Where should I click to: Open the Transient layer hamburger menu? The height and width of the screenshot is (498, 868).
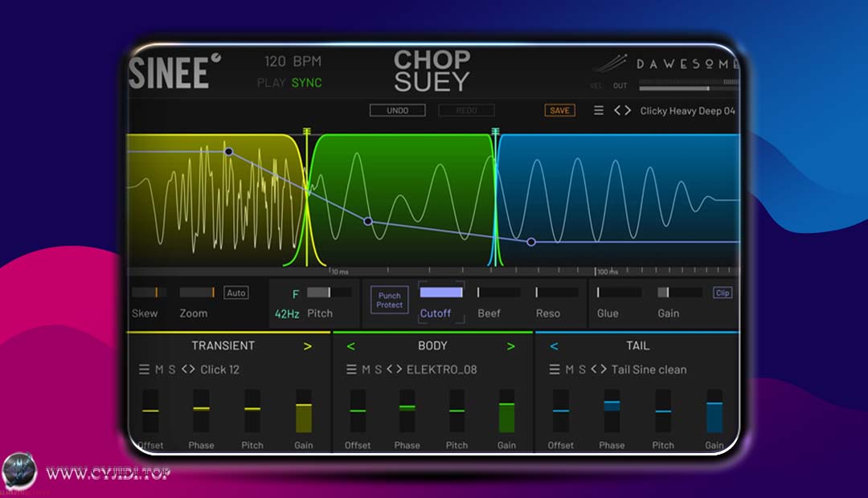144,369
